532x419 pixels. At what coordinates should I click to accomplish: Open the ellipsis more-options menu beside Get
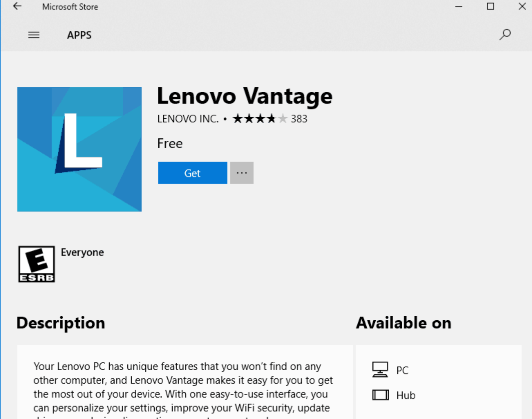[x=241, y=172]
